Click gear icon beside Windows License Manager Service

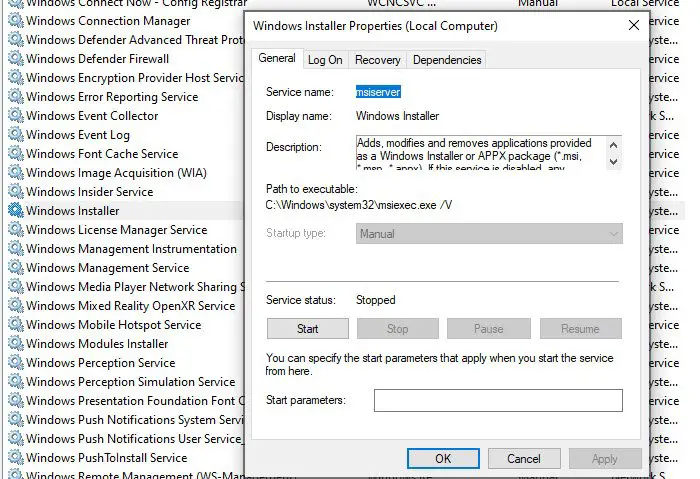click(16, 229)
